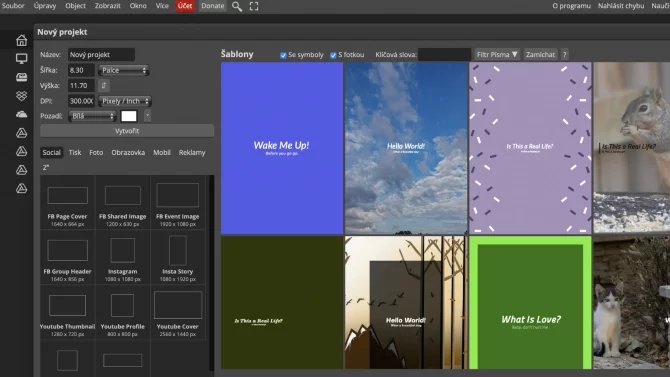This screenshot has height=377, width=670.
Task: Select the purple confetti 'Is This a Real Life?' template
Action: 530,148
